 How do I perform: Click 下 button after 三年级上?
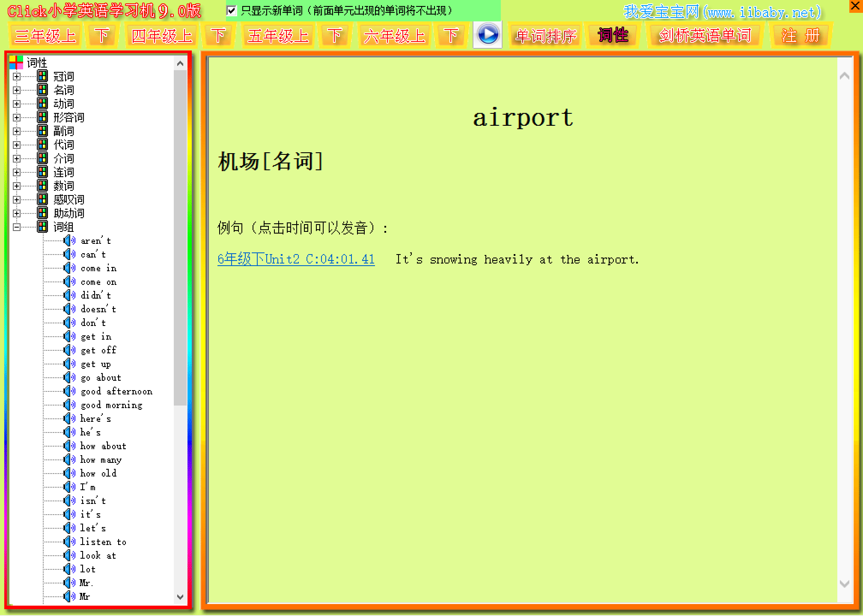pyautogui.click(x=101, y=36)
